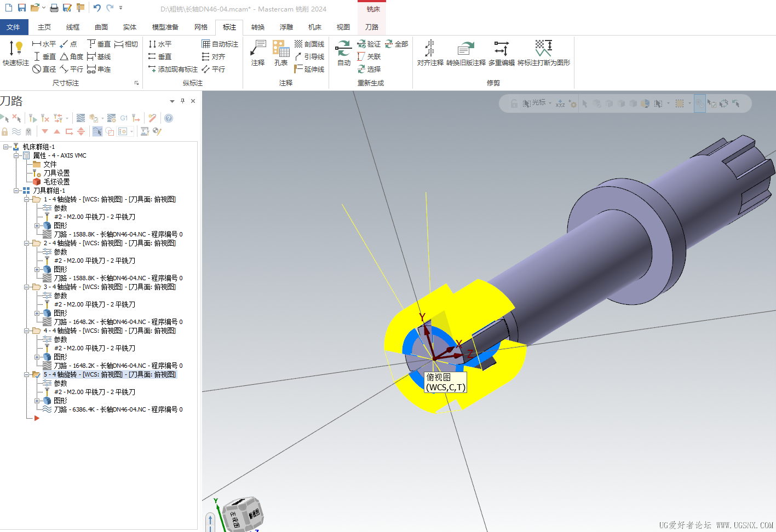This screenshot has width=776, height=532.
Task: Click the 串连 chained dimension button
Action: click(x=99, y=69)
